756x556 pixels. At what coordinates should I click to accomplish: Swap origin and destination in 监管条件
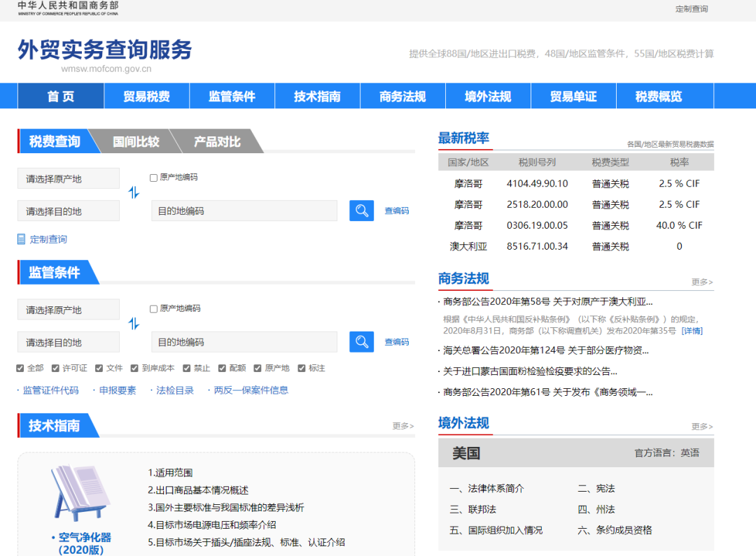click(x=134, y=324)
